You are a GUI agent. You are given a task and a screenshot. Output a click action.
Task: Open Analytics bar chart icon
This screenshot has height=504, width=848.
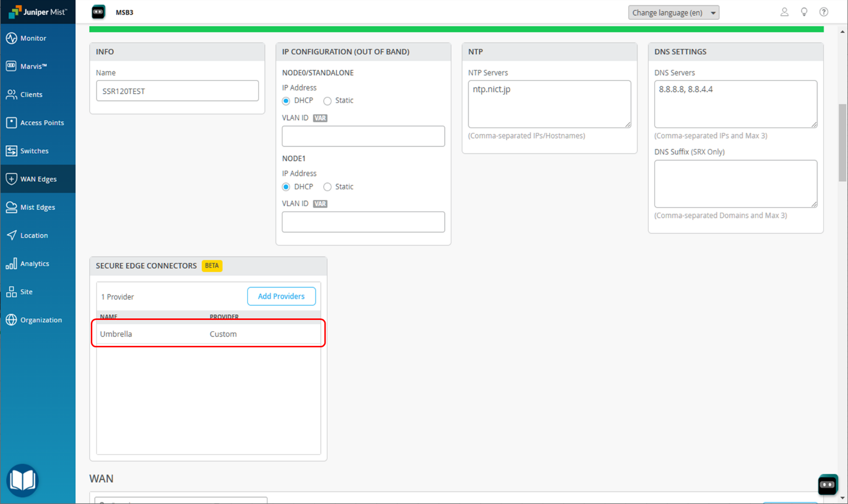tap(11, 264)
